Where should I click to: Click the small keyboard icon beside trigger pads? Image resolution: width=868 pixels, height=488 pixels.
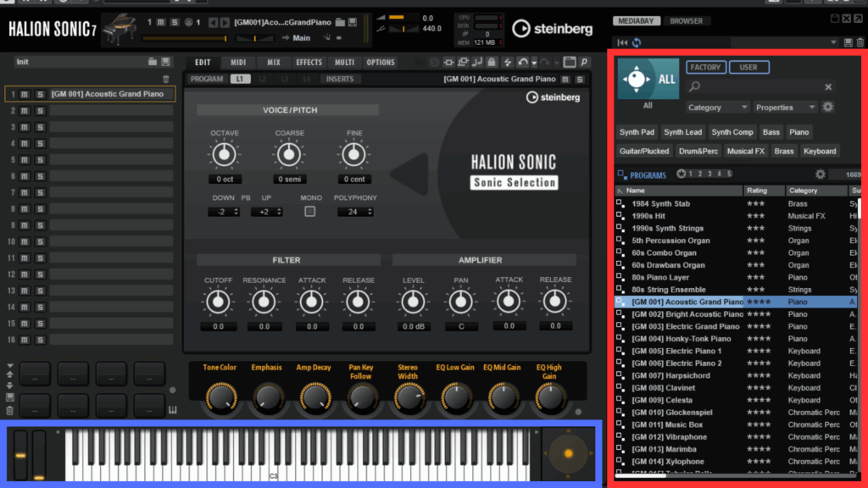click(173, 411)
